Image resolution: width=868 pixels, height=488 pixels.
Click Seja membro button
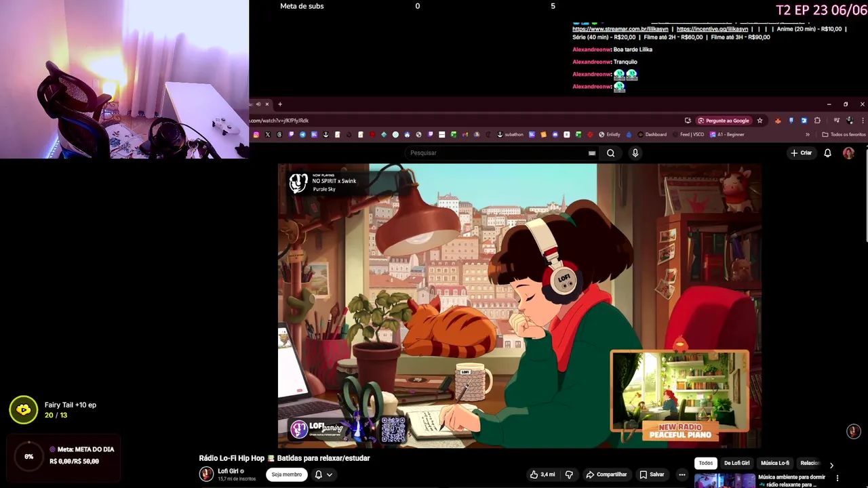pyautogui.click(x=286, y=474)
